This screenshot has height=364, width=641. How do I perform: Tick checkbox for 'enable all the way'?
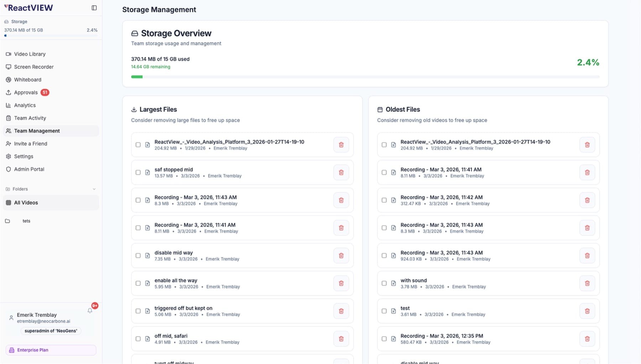click(138, 284)
